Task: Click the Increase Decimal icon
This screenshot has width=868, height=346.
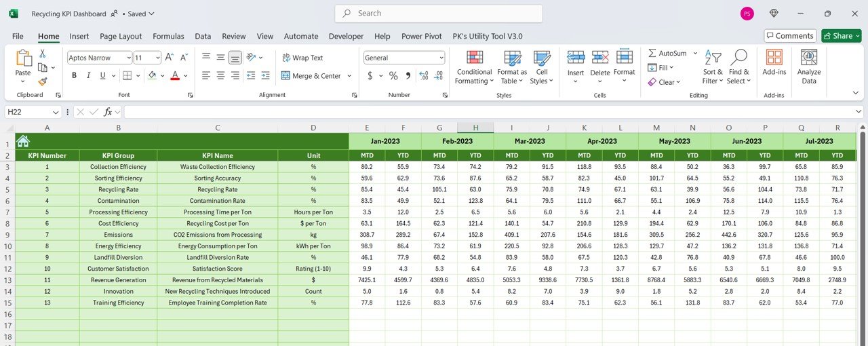Action: click(x=424, y=75)
